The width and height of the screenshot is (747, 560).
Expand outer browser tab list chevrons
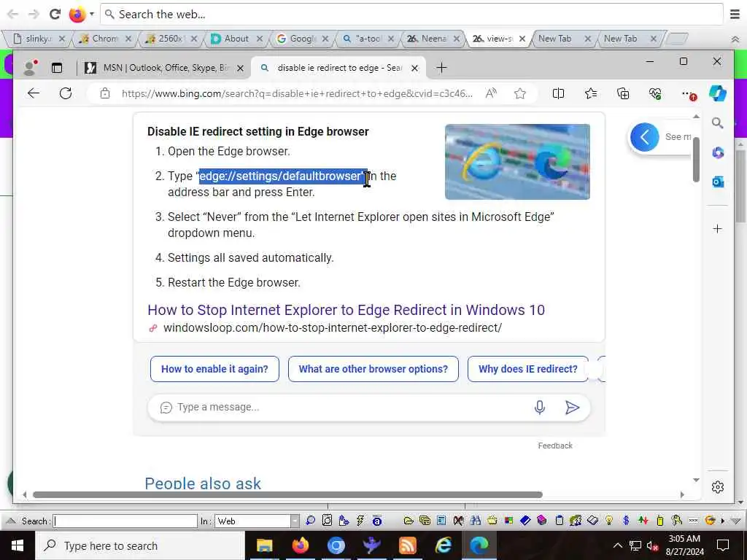(735, 39)
